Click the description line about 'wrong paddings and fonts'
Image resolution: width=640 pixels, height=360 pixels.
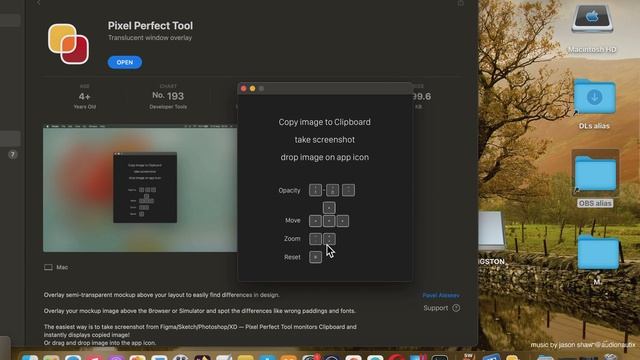[x=200, y=311]
